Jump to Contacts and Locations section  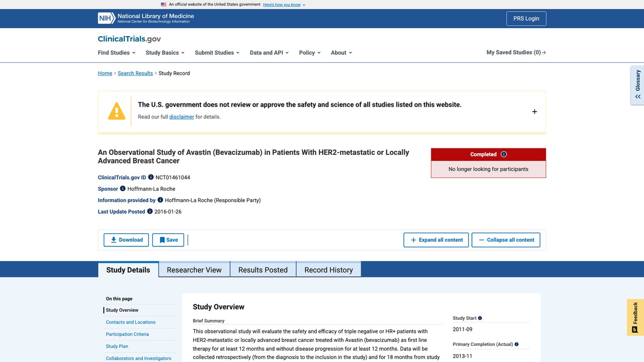point(131,322)
